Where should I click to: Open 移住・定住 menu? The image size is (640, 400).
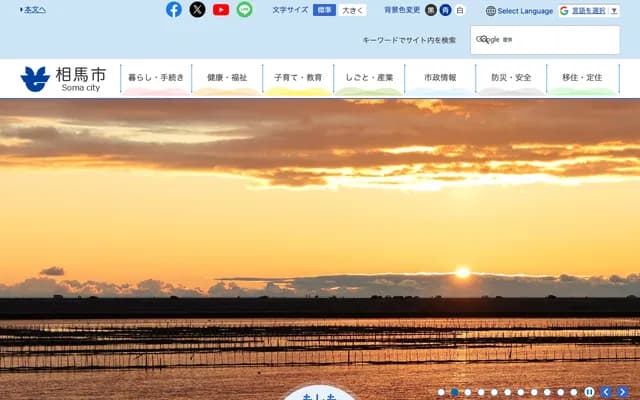[582, 79]
